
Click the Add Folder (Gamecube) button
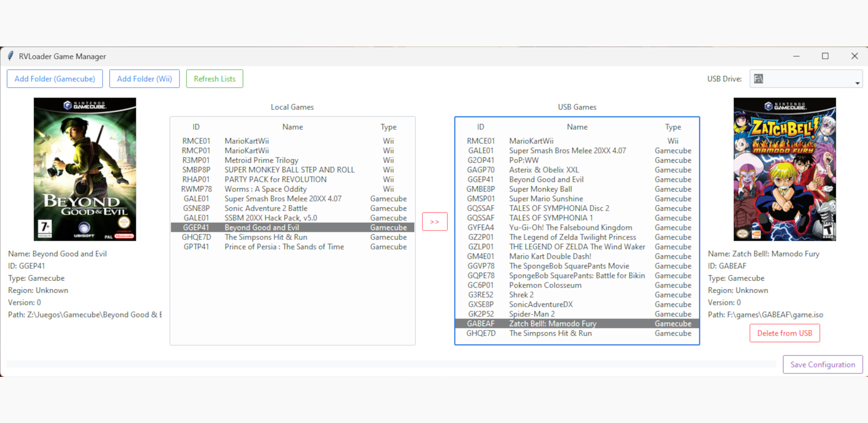point(55,79)
